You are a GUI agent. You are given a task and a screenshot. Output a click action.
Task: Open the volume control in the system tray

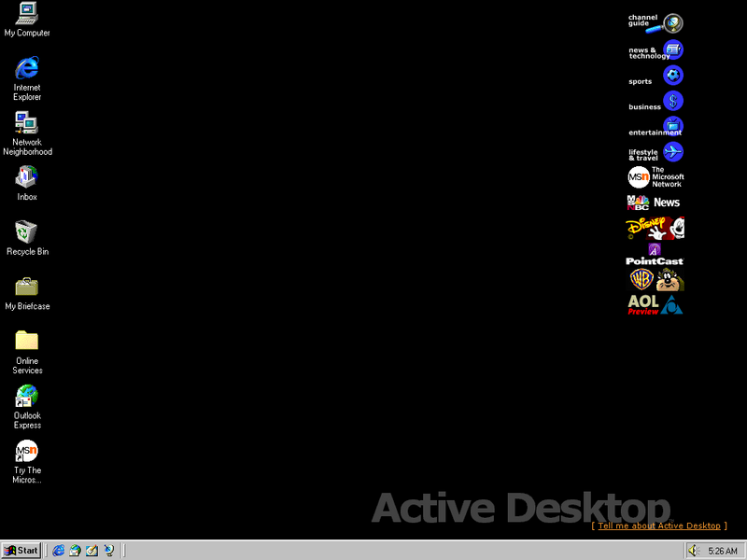click(693, 551)
